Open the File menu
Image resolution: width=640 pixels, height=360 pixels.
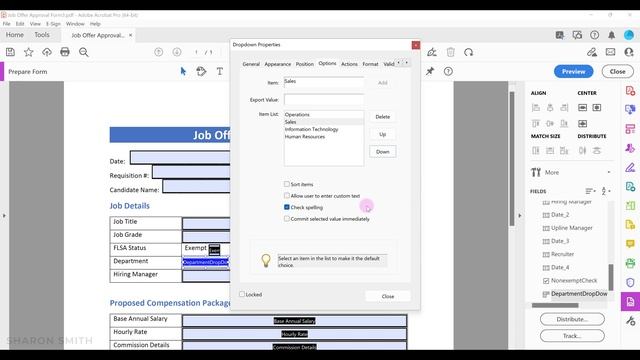(7, 24)
